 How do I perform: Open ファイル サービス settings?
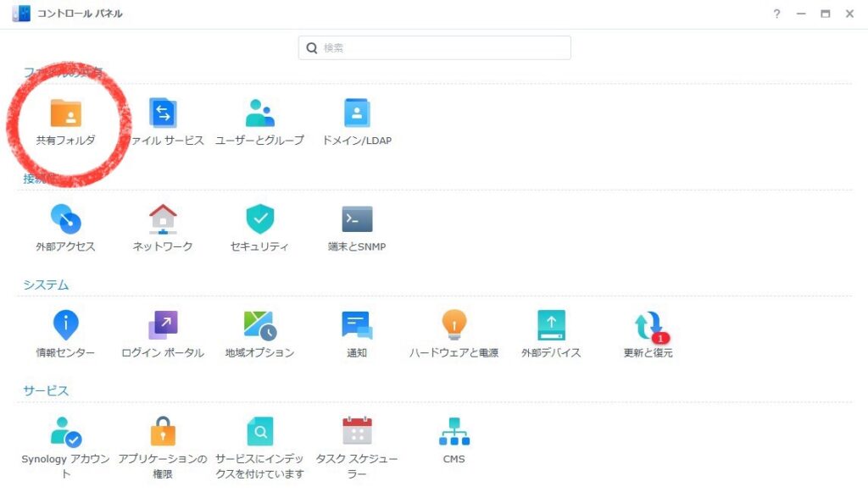click(x=163, y=114)
